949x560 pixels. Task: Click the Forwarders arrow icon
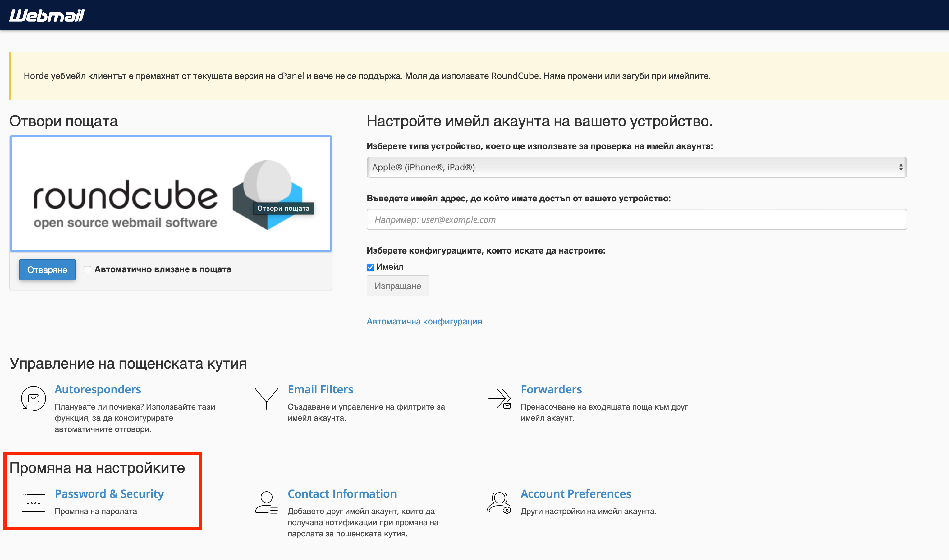pos(499,398)
